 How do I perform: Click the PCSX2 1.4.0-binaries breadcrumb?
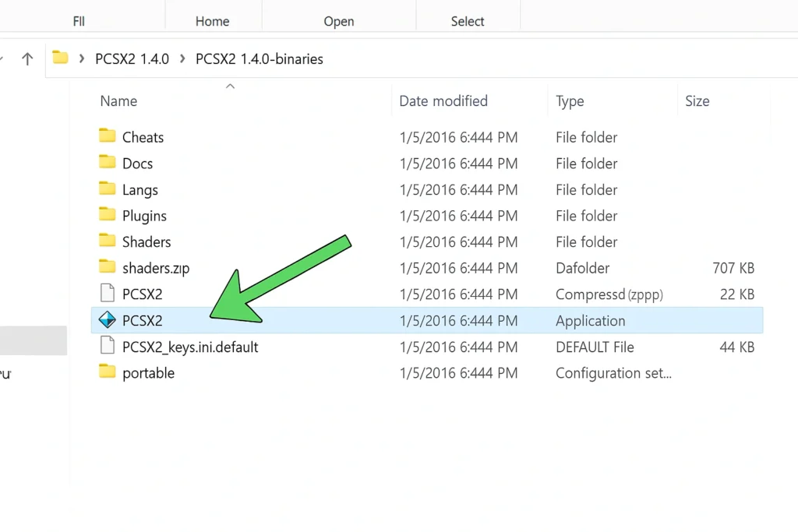click(259, 59)
